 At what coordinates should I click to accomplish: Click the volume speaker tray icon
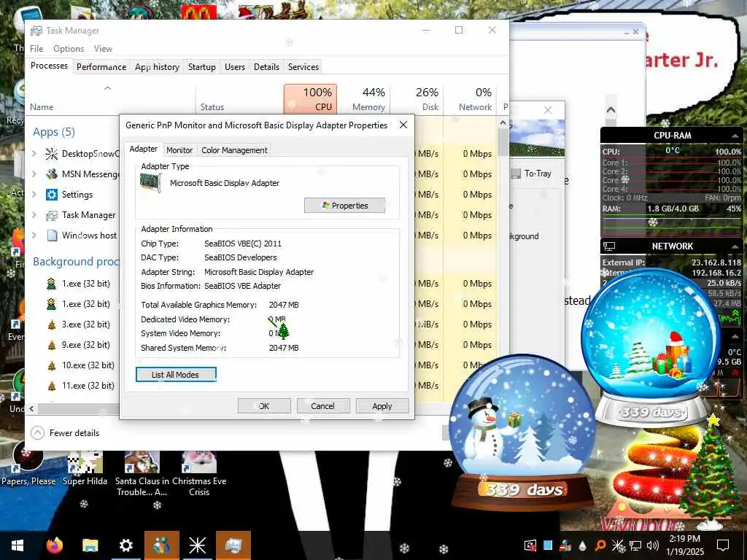653,545
